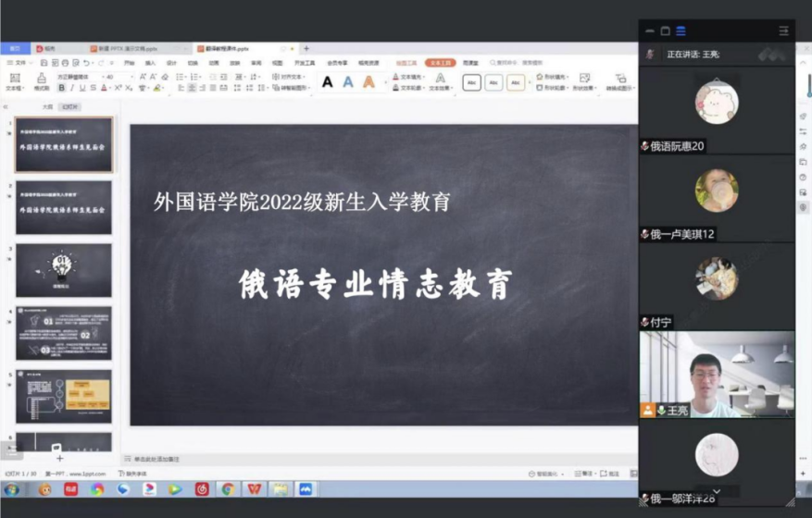Apply the orange letter A text style
812x518 pixels.
[x=369, y=82]
